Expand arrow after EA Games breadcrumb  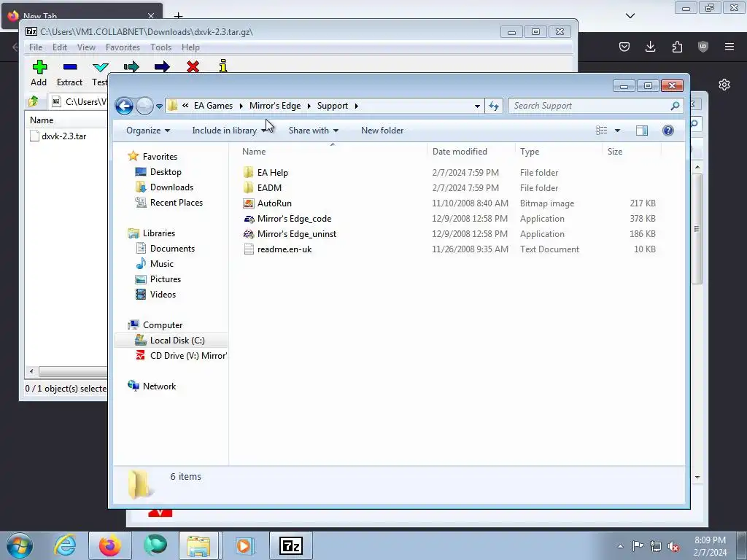[241, 106]
